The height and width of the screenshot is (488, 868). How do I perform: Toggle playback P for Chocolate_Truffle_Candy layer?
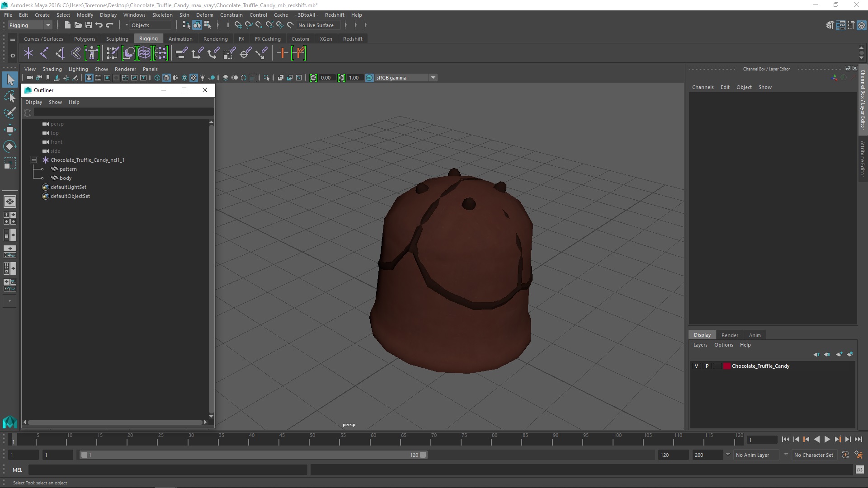(707, 366)
